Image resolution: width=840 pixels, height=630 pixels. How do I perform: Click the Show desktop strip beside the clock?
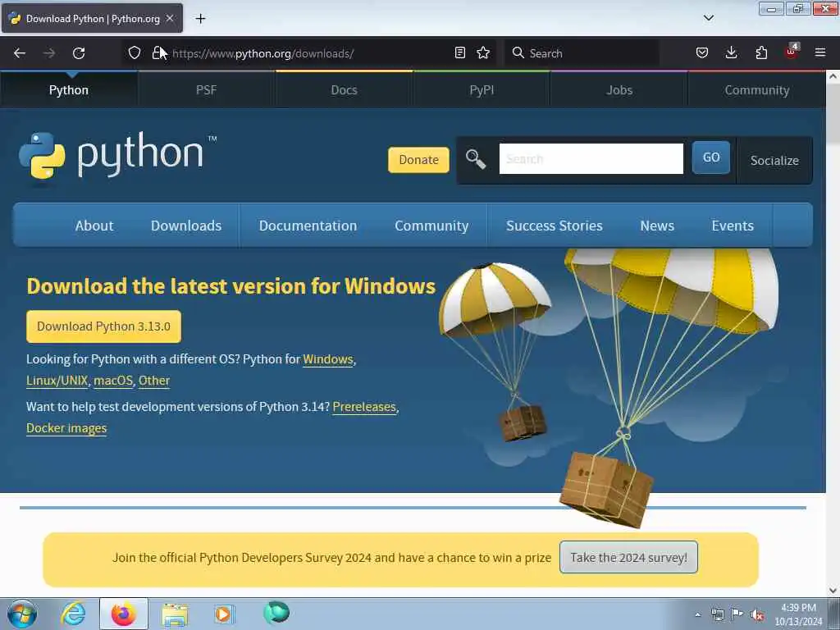tap(835, 614)
